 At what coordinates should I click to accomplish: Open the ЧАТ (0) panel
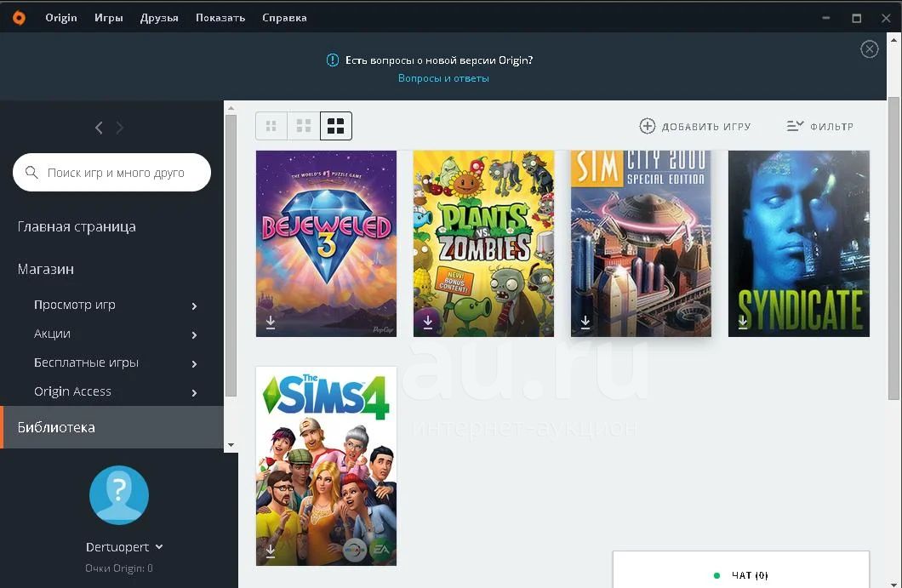(x=741, y=570)
